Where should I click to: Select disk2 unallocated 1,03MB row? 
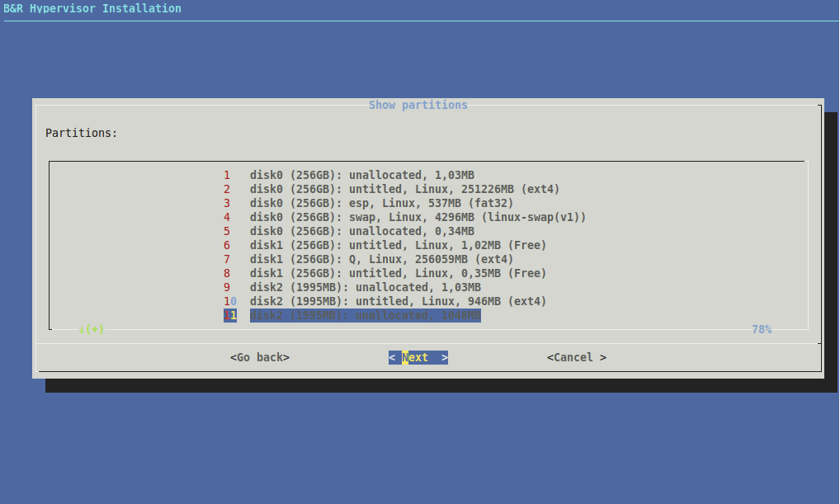pyautogui.click(x=352, y=287)
